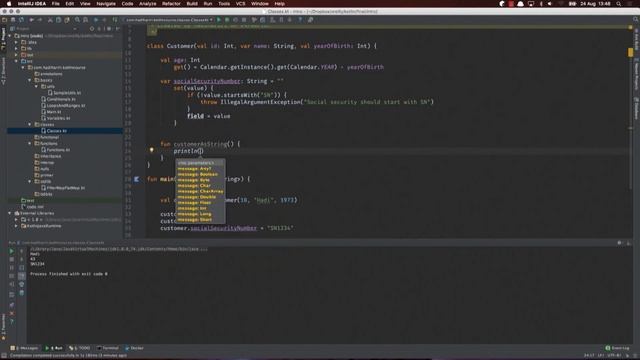This screenshot has height=360, width=640.
Task: Toggle the Structure side tab
Action: pos(3,71)
